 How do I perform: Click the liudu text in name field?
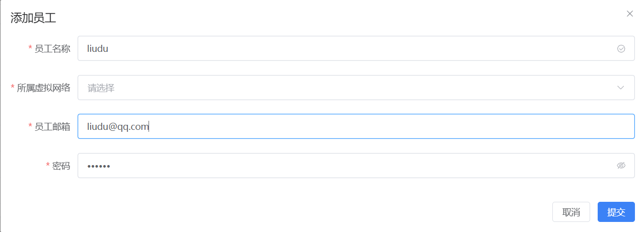(x=98, y=49)
